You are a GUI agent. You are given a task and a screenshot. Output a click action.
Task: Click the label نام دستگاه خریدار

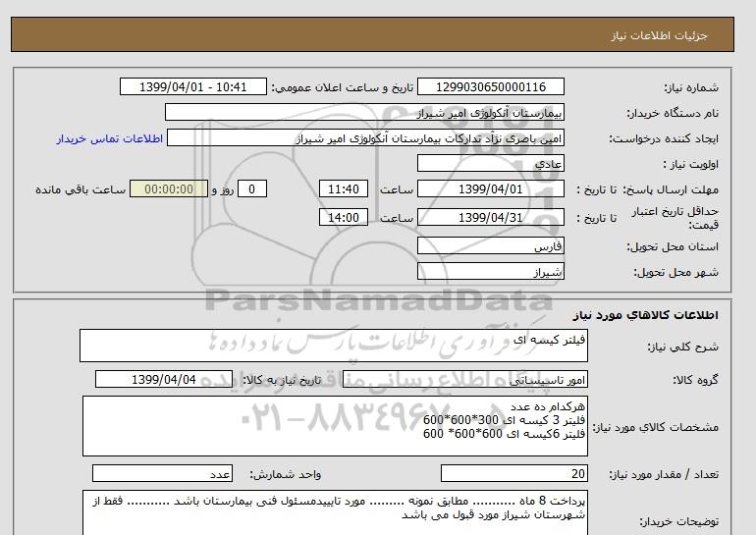pos(673,113)
